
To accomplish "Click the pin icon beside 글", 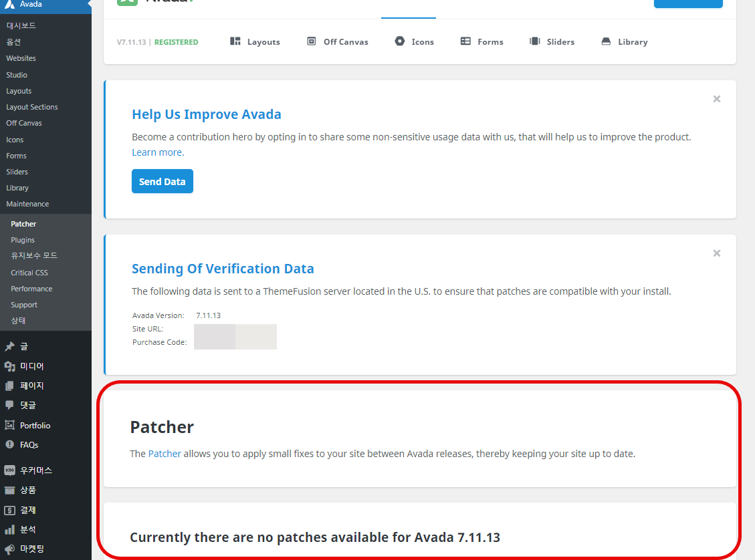I will [9, 346].
